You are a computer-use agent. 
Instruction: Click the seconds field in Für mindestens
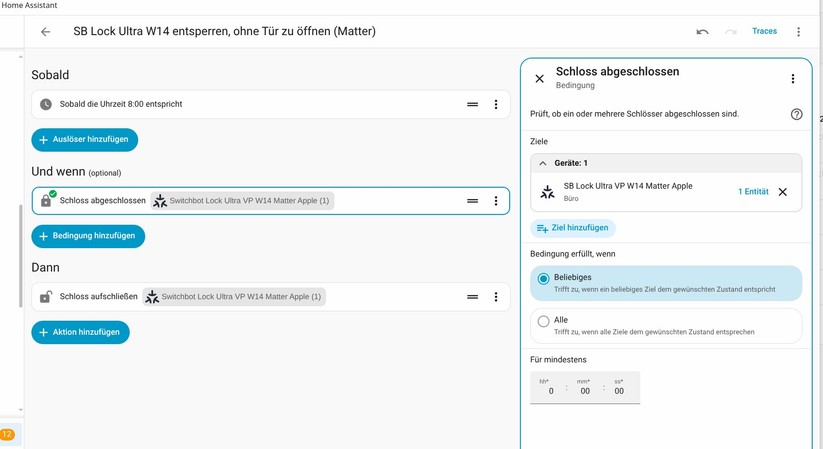tap(619, 388)
